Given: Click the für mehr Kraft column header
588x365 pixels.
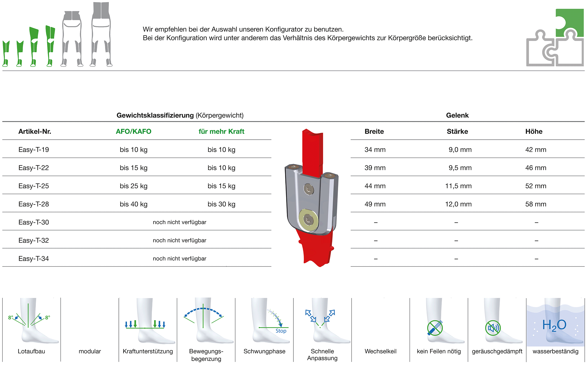Looking at the screenshot, I should (221, 131).
